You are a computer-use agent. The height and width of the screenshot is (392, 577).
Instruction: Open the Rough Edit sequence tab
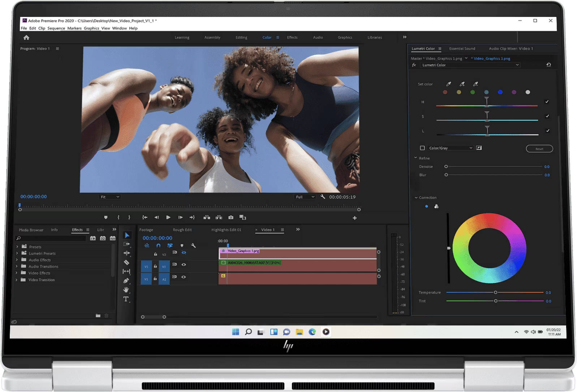[182, 230]
